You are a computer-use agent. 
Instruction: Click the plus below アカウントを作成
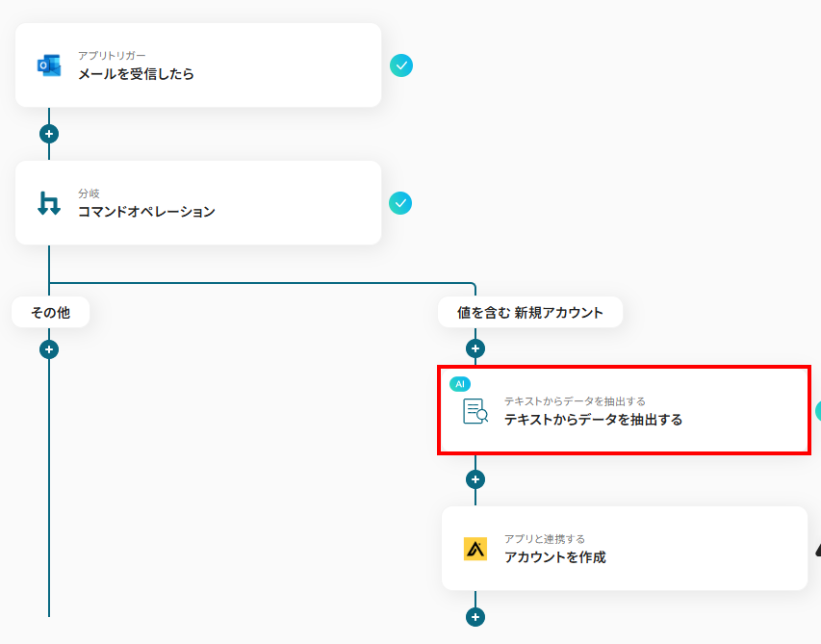pos(474,616)
